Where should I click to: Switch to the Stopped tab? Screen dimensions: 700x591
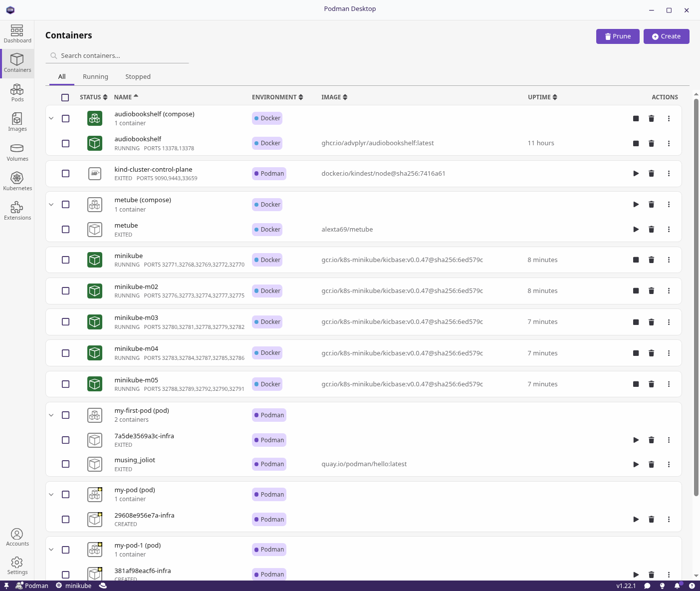(x=138, y=77)
